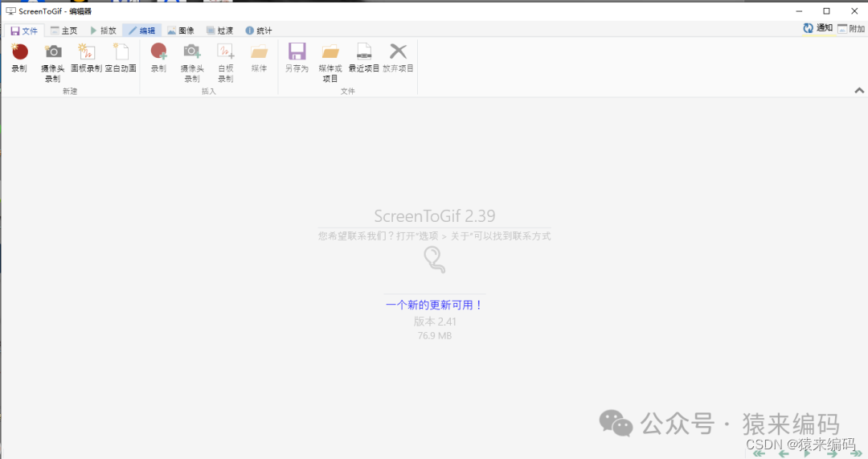The image size is (868, 459).
Task: Click the 一个新的更新可用！ update link
Action: pos(435,305)
